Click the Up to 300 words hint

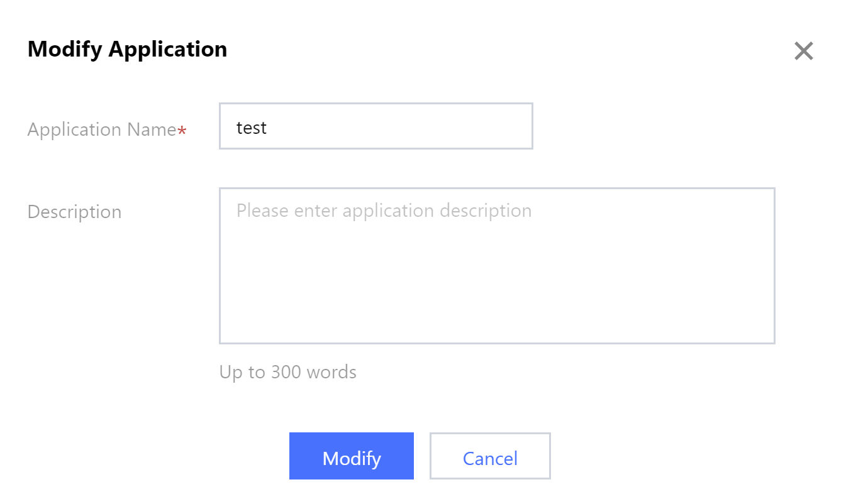coord(287,372)
